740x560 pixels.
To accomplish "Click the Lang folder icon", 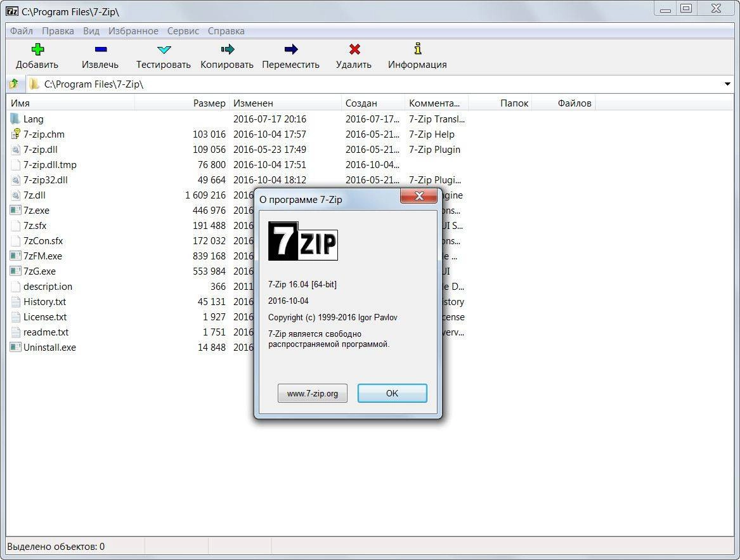I will (x=15, y=119).
